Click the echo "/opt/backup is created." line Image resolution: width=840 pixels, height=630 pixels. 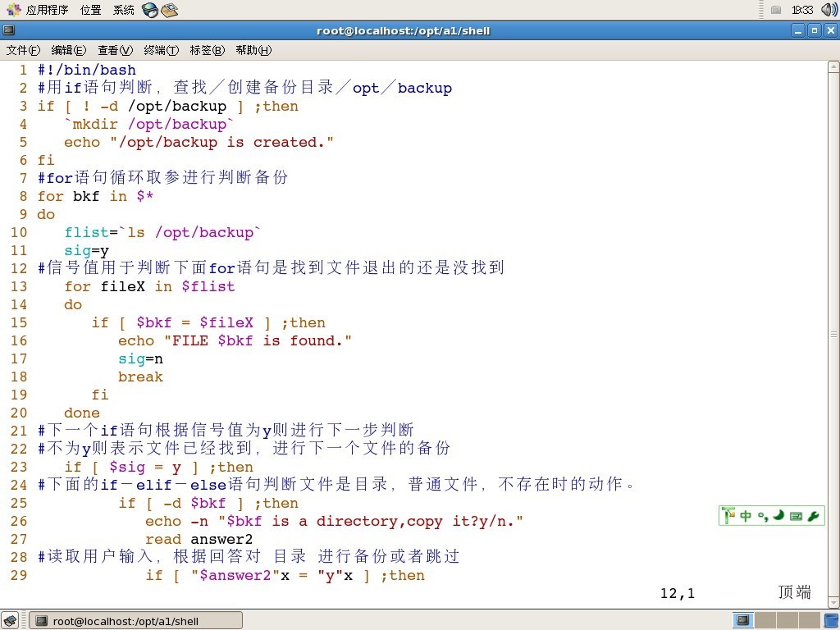(199, 143)
